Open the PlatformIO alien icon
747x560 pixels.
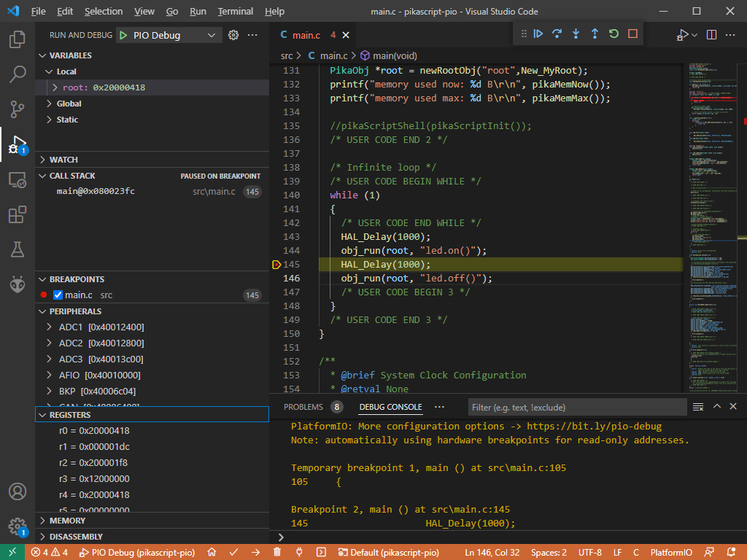pos(18,284)
